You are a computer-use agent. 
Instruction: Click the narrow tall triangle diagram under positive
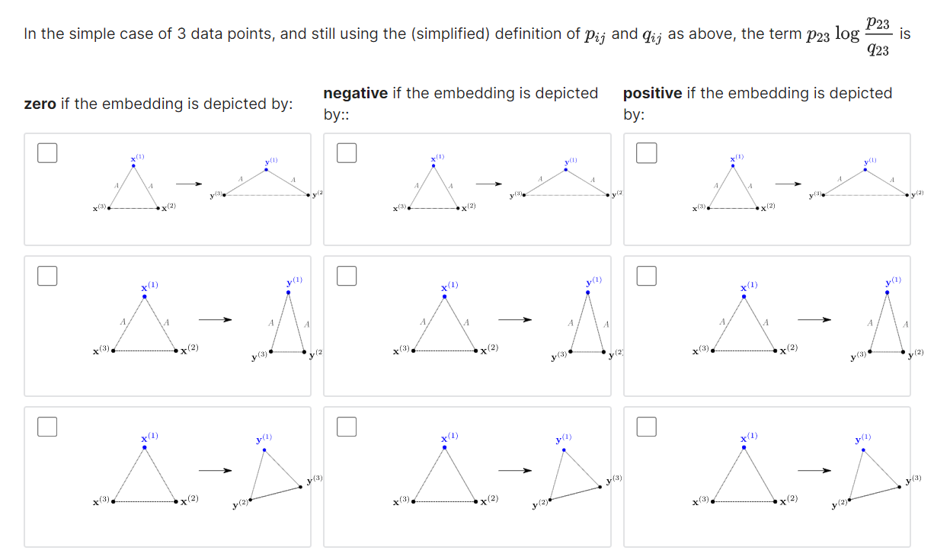tap(806, 320)
